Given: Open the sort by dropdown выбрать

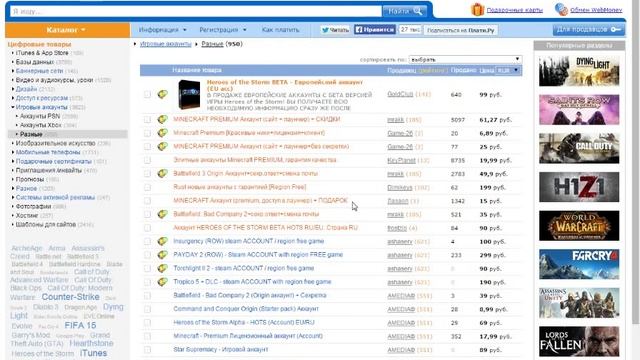Looking at the screenshot, I should (x=465, y=60).
